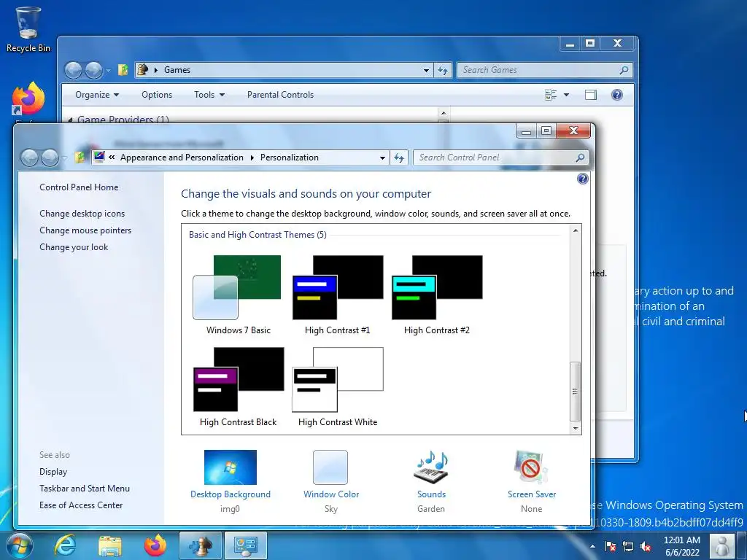Launch Internet Explorer from taskbar
This screenshot has height=560, width=747.
(65, 545)
